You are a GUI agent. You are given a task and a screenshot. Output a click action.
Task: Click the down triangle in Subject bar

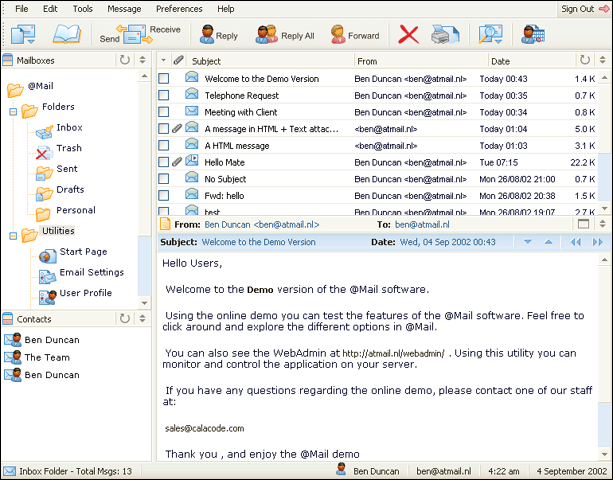click(527, 242)
